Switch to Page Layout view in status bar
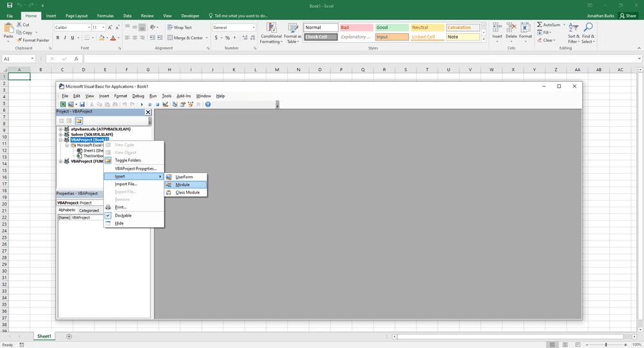The width and height of the screenshot is (644, 348). pos(565,345)
